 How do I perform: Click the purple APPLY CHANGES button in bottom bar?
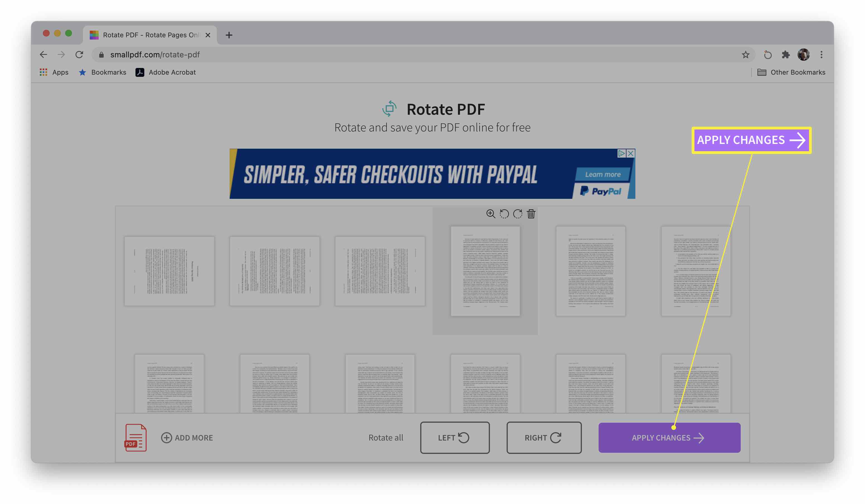[669, 438]
